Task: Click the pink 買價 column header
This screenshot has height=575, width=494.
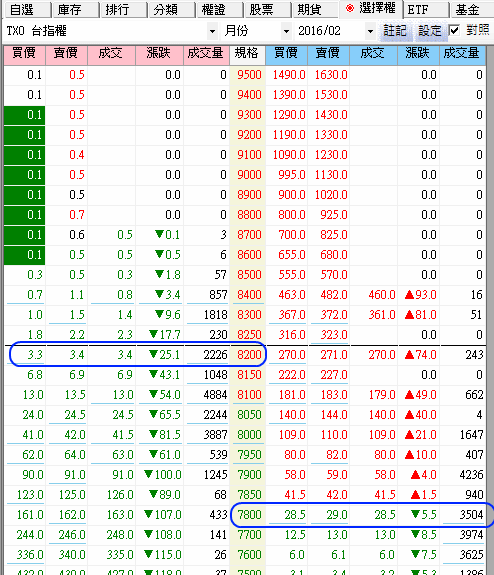Action: [24, 55]
